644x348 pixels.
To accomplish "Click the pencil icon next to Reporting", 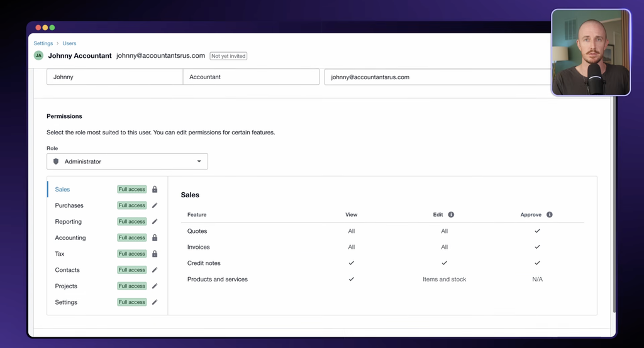I will tap(155, 222).
